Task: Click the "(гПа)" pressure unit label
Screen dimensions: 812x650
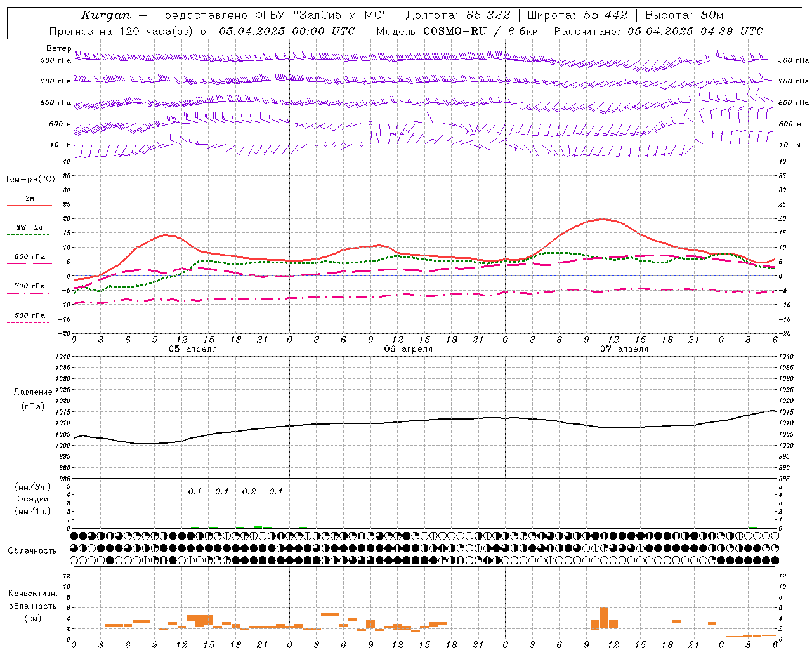Action: [x=33, y=407]
